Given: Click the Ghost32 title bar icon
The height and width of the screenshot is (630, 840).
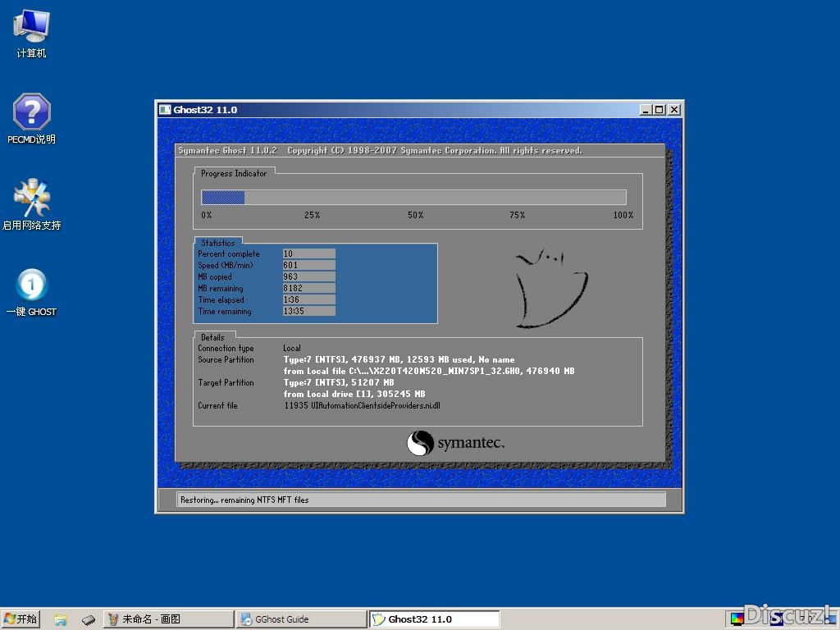Looking at the screenshot, I should 165,110.
